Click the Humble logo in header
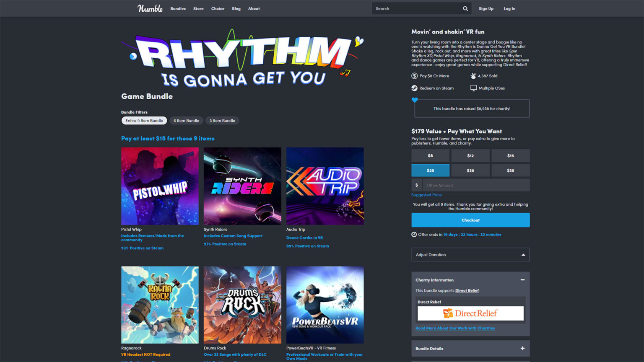This screenshot has width=644, height=362. 150,8
